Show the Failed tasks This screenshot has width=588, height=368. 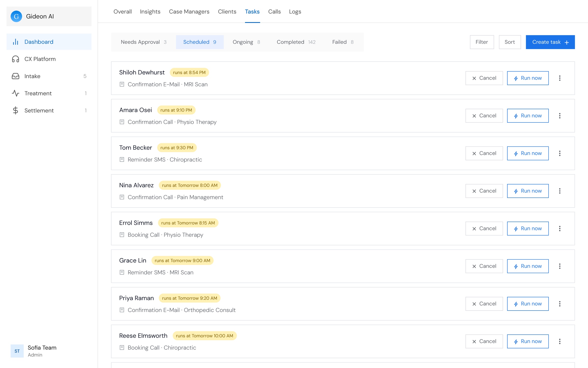pos(343,42)
